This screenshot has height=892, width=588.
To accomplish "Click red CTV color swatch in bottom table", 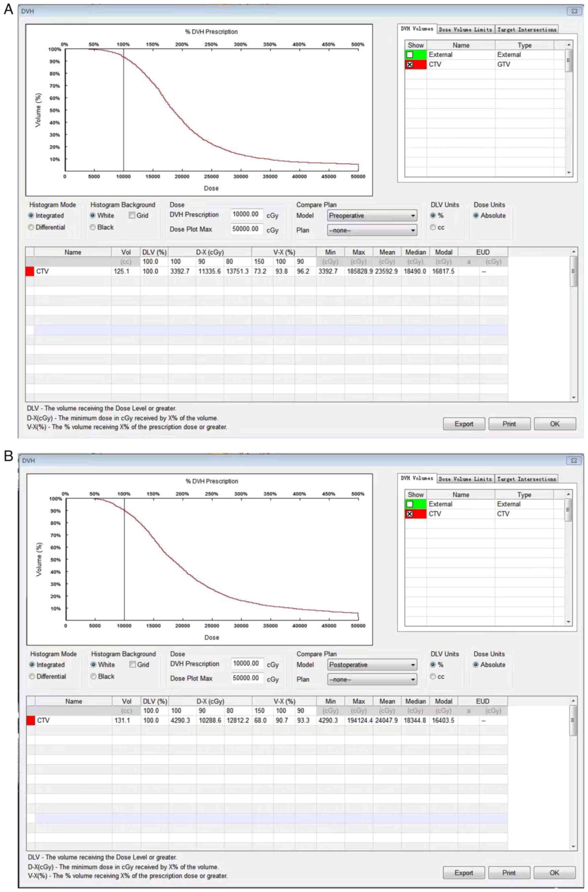I will (31, 720).
